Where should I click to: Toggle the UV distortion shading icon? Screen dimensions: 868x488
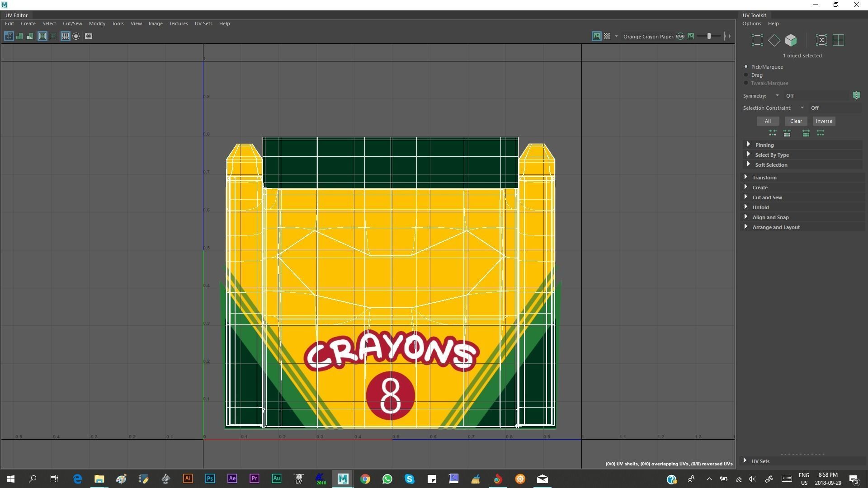[x=30, y=36]
